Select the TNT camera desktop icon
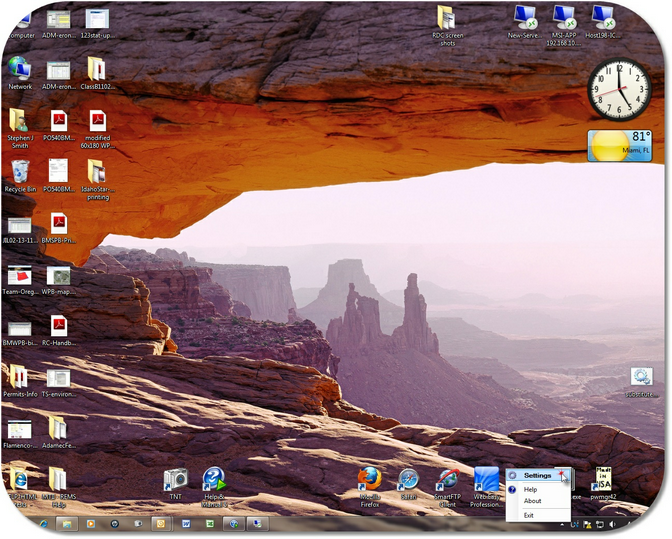The image size is (672, 539). tap(175, 479)
